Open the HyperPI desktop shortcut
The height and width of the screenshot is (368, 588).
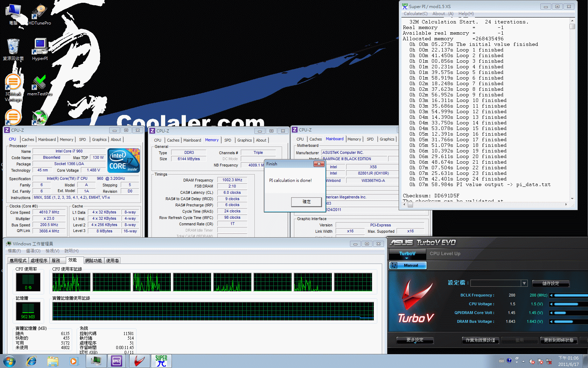[x=40, y=49]
